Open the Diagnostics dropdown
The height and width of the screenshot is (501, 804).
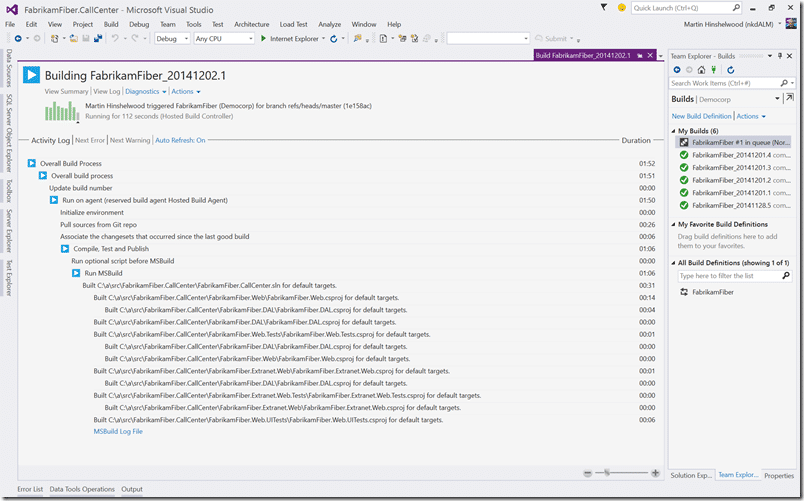146,91
